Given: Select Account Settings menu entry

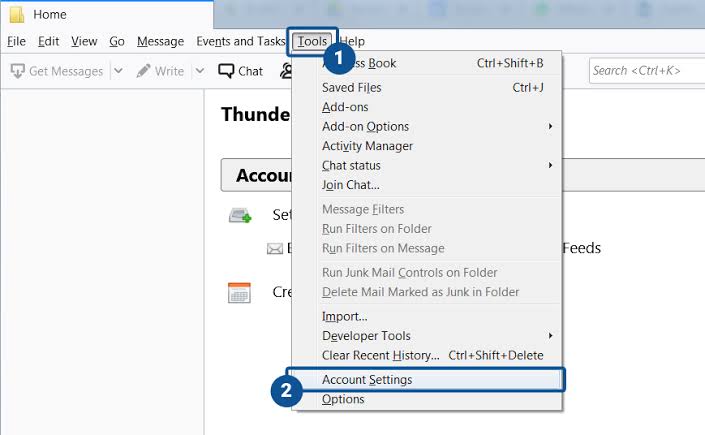Looking at the screenshot, I should tap(427, 380).
